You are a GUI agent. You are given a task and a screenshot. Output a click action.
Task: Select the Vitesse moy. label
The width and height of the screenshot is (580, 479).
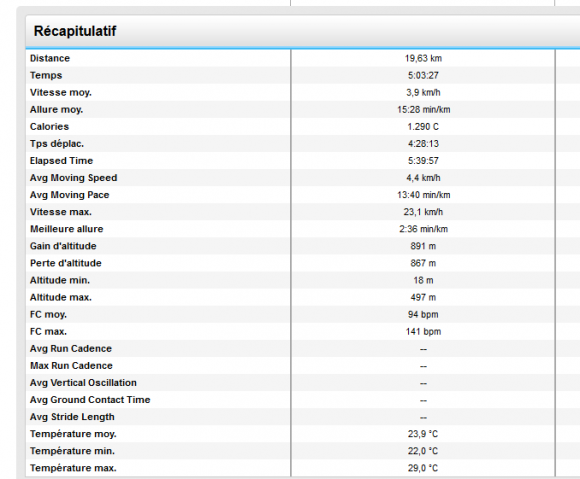coord(61,92)
